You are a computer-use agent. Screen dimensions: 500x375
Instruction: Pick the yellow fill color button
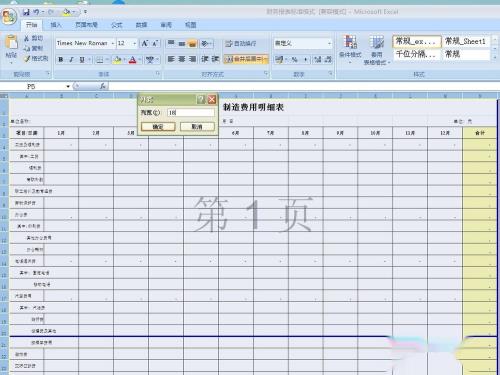pyautogui.click(x=117, y=60)
